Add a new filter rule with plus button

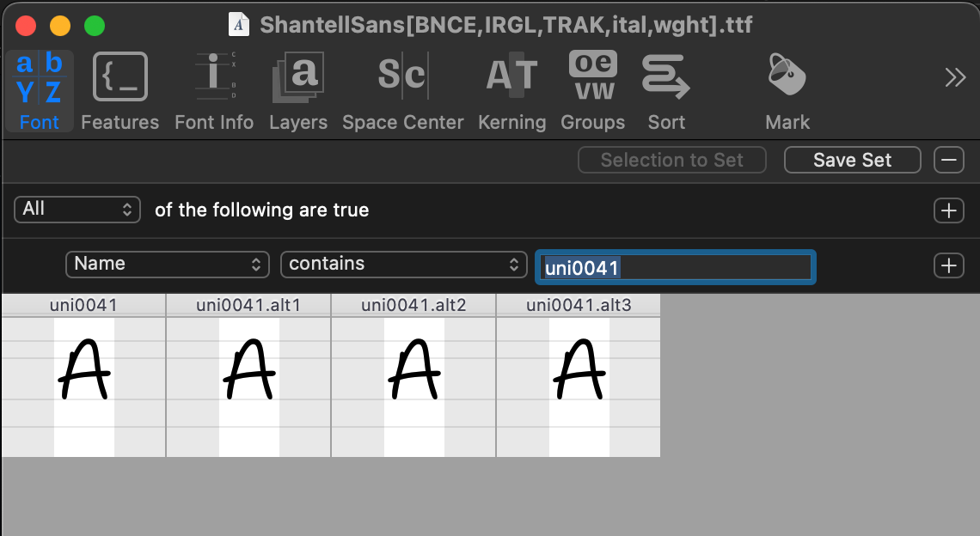click(948, 265)
